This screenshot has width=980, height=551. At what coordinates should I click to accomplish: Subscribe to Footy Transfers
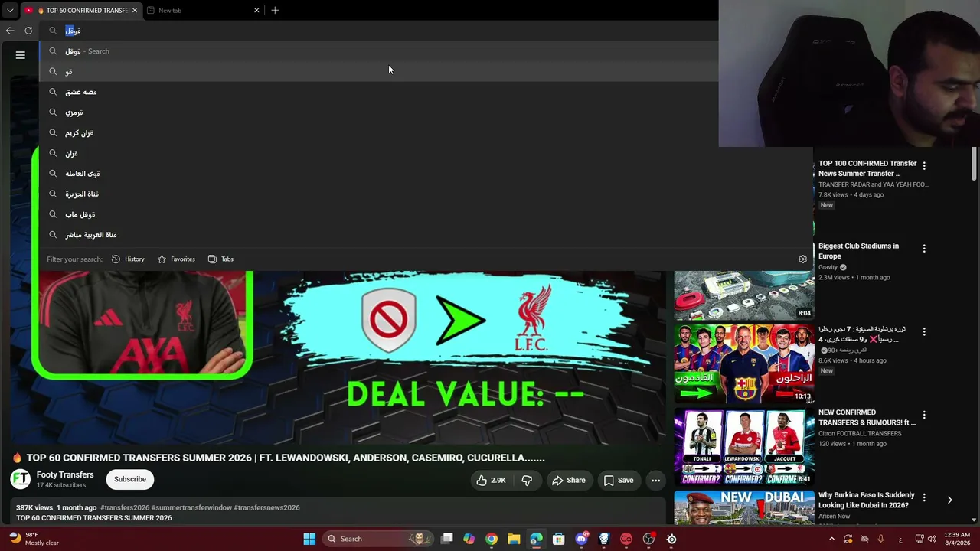130,479
